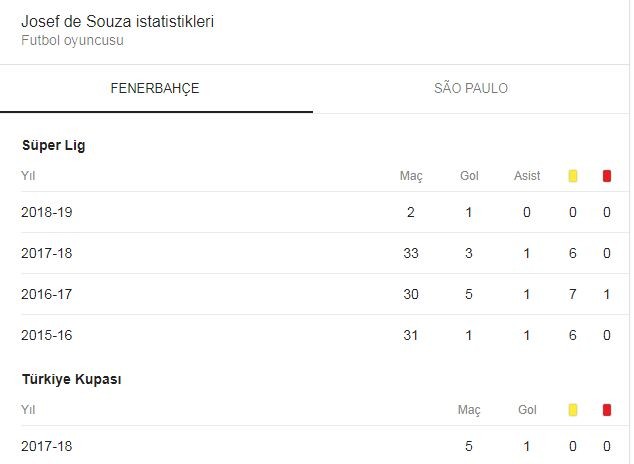Click the Türkiye Kupası section heading
Image resolution: width=634 pixels, height=464 pixels.
(72, 380)
